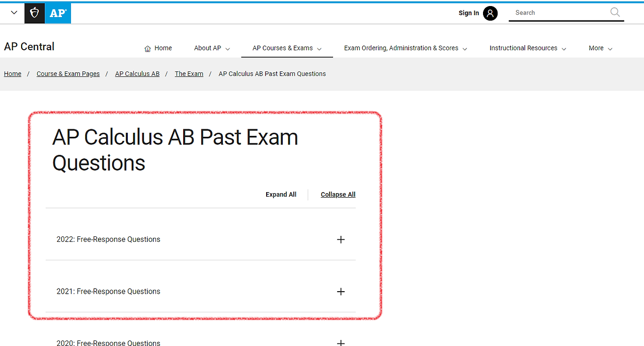644x346 pixels.
Task: Expand 2022: Free-Response Questions section
Action: pos(200,239)
